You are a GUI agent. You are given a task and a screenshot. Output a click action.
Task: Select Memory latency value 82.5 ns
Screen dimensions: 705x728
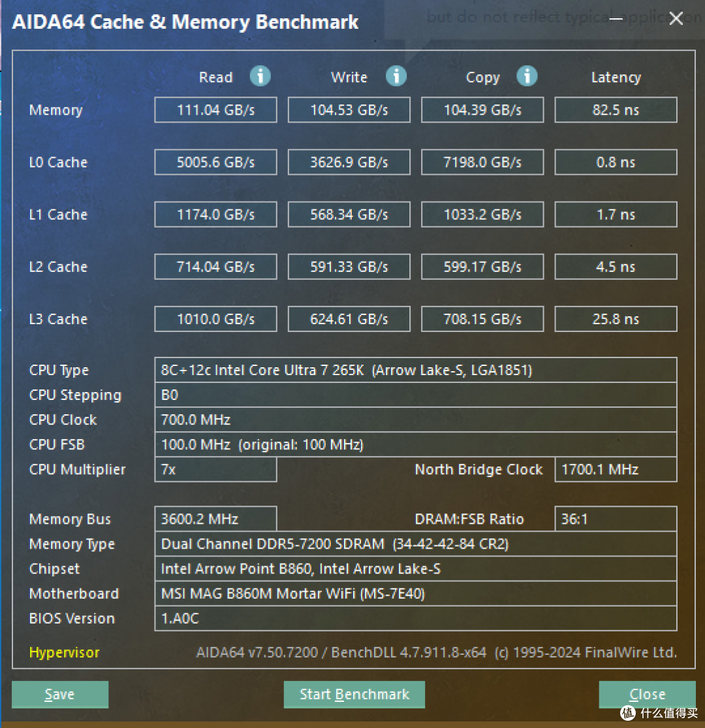click(x=616, y=110)
